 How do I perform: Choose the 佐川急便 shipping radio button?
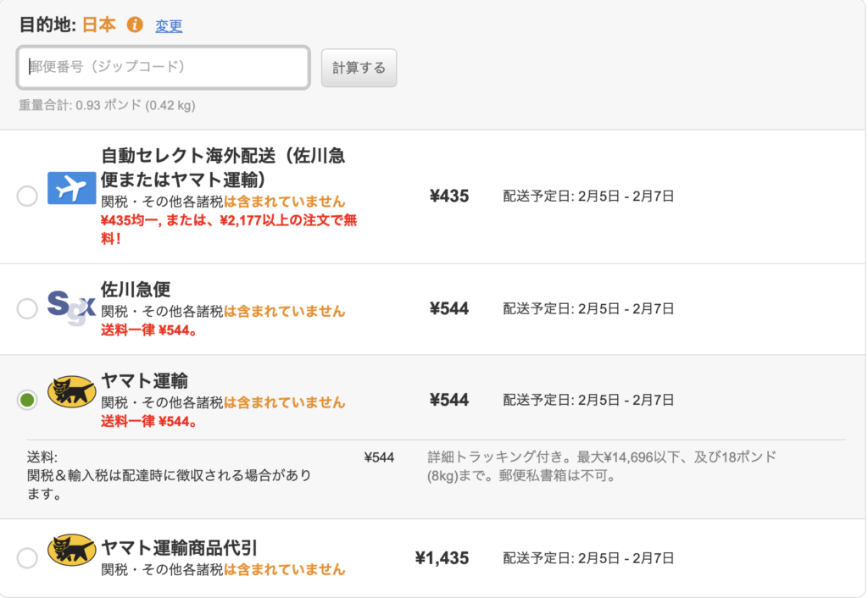(x=27, y=308)
